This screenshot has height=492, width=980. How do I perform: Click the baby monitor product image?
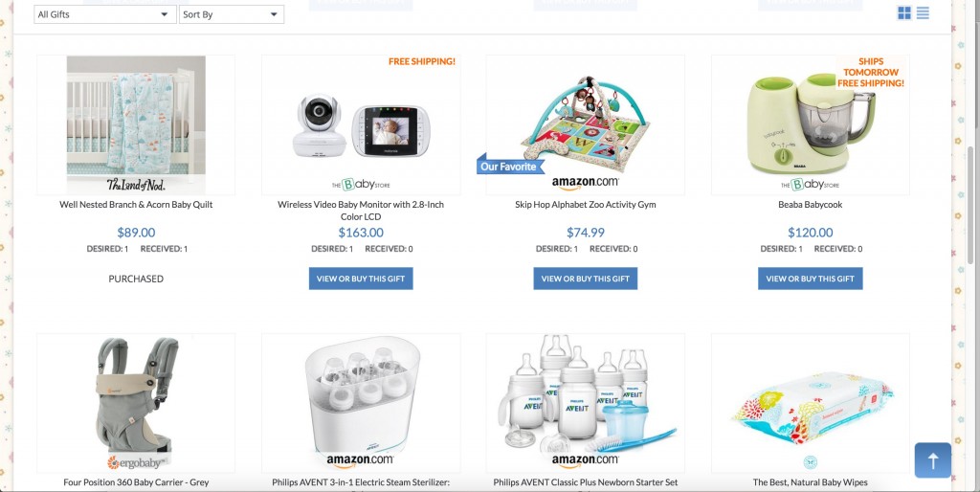tap(361, 125)
